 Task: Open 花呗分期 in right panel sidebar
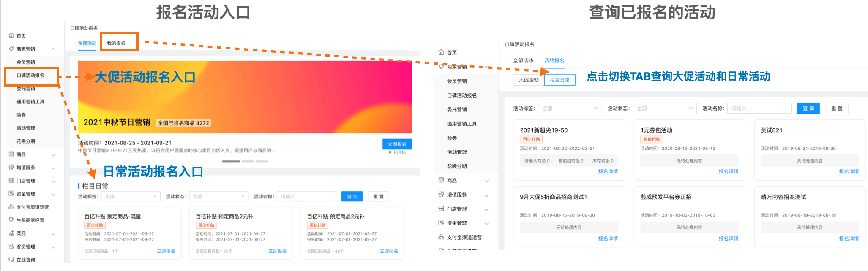pos(457,166)
